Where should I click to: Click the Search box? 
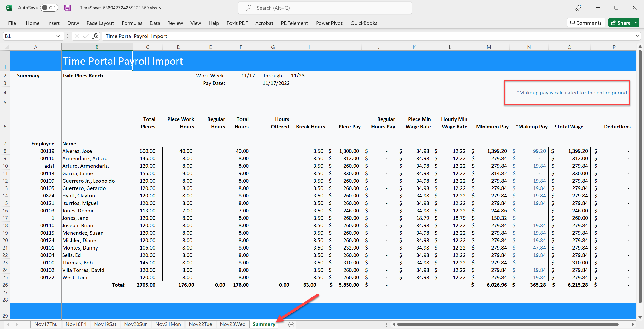pyautogui.click(x=325, y=8)
